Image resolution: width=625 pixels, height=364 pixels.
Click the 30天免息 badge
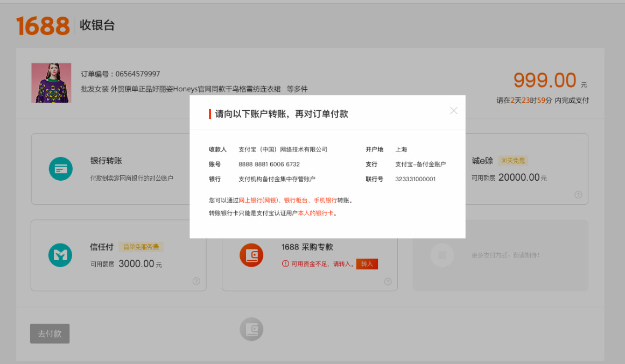(x=513, y=161)
